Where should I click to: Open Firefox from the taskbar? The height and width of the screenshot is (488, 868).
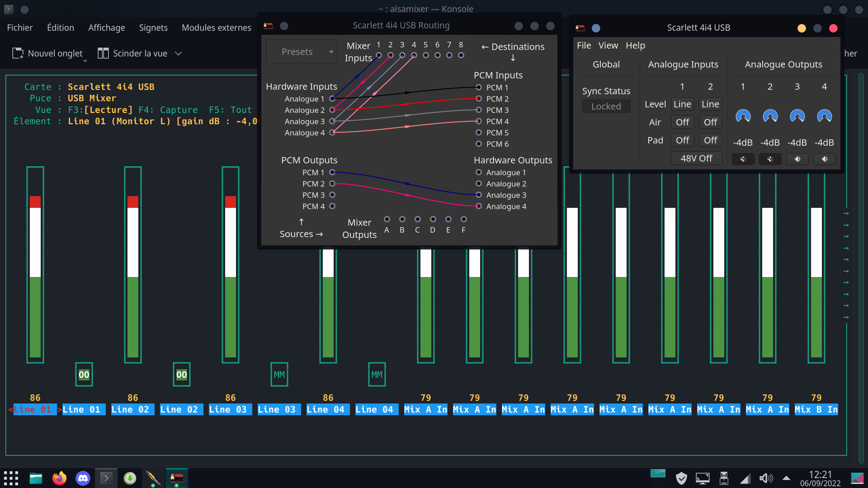pyautogui.click(x=59, y=478)
